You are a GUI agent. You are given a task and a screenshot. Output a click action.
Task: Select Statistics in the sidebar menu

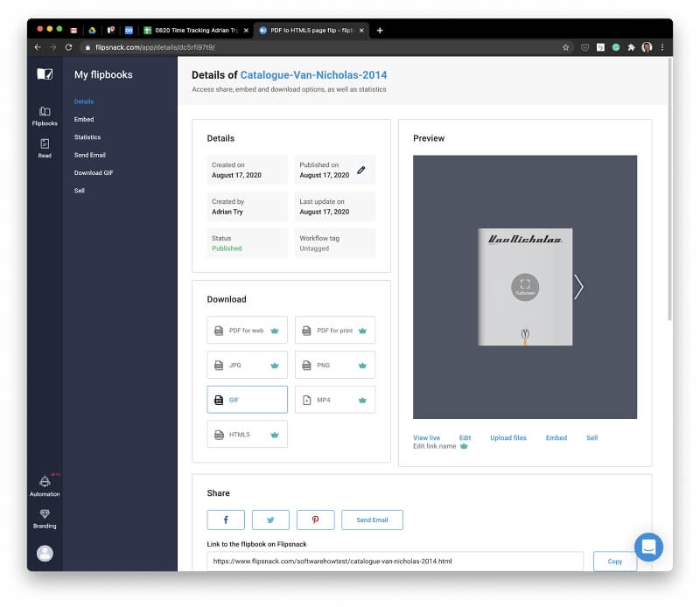(x=87, y=137)
